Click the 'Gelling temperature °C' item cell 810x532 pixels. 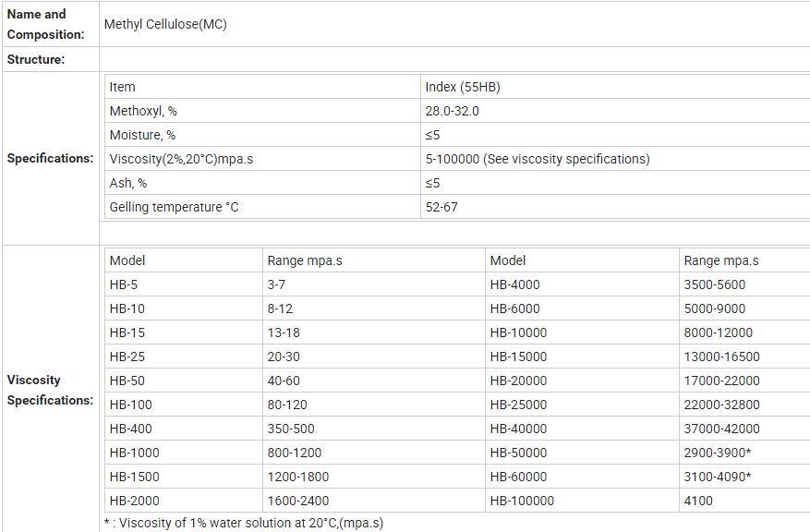[x=174, y=207]
